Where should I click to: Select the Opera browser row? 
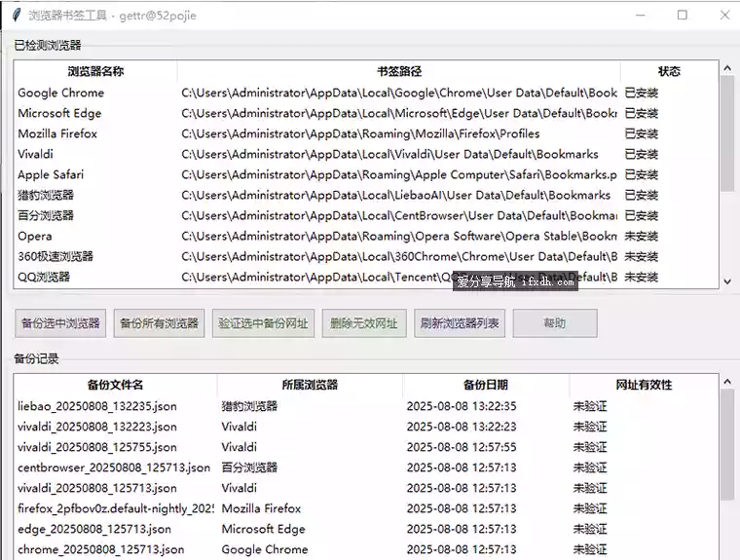35,237
